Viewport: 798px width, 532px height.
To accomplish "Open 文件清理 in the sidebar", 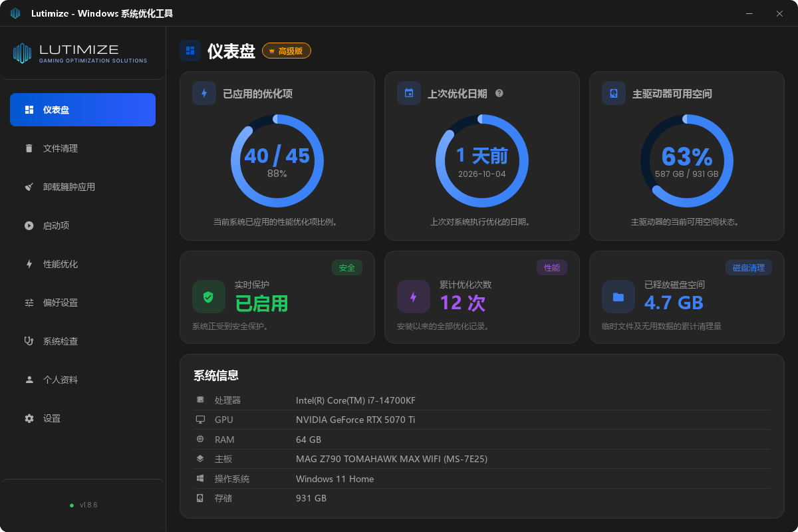I will [x=82, y=148].
